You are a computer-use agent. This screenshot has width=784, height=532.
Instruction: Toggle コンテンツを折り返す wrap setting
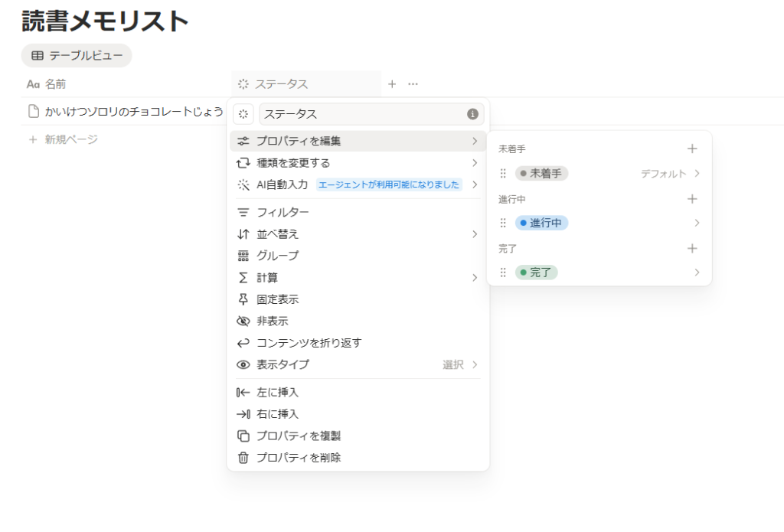(x=309, y=343)
